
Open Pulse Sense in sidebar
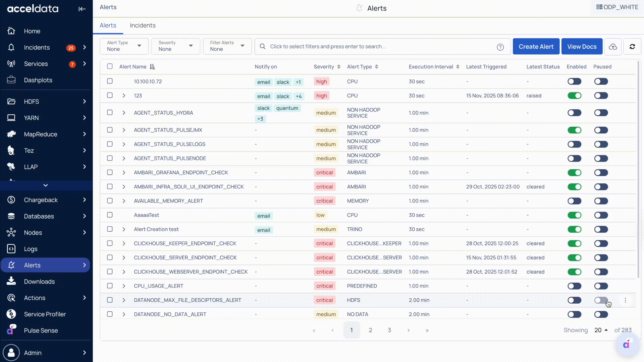point(41,330)
